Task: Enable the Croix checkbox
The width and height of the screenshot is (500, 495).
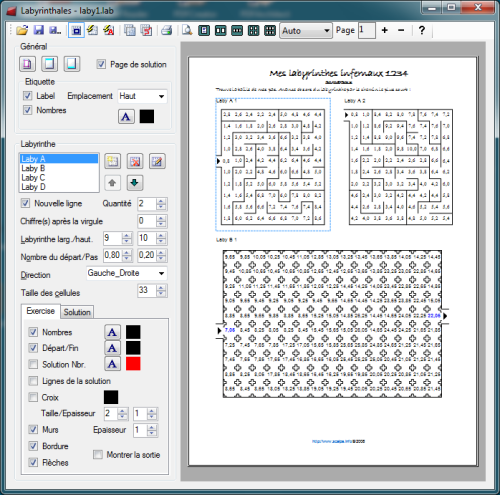Action: coord(33,397)
